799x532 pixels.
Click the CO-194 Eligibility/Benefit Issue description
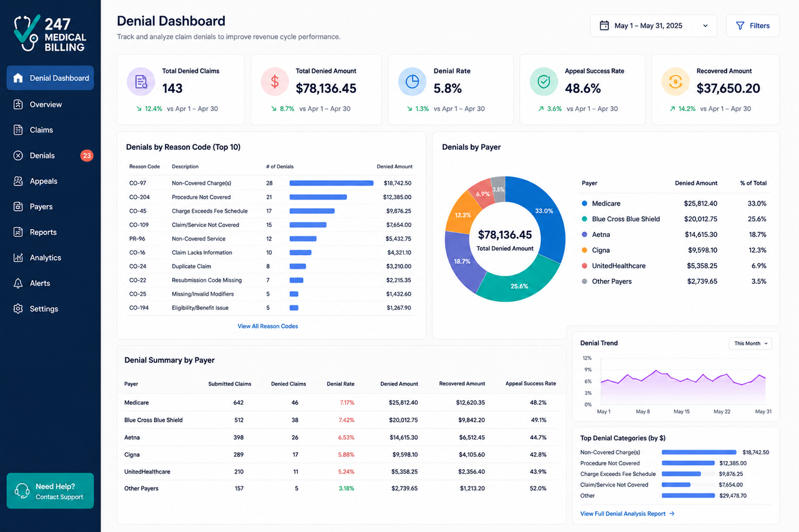click(200, 307)
